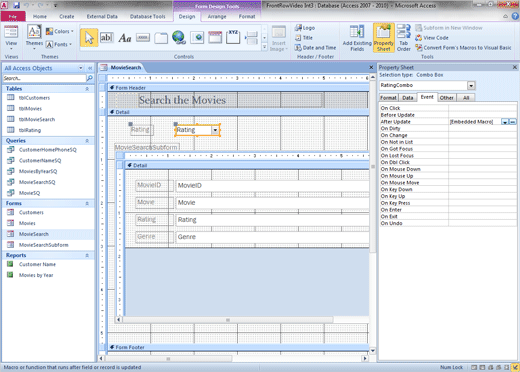Open After Update event dropdown arrow
The height and width of the screenshot is (372, 520).
point(505,122)
